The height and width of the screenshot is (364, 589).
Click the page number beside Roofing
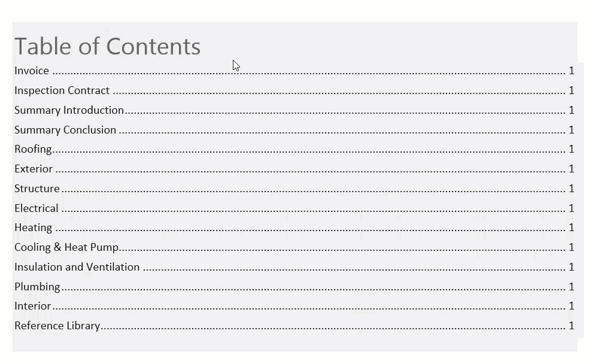pos(572,149)
